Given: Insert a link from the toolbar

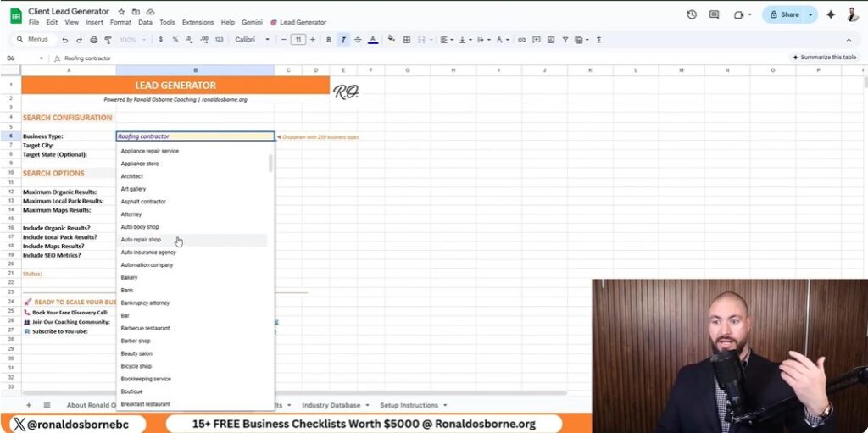Looking at the screenshot, I should [521, 40].
